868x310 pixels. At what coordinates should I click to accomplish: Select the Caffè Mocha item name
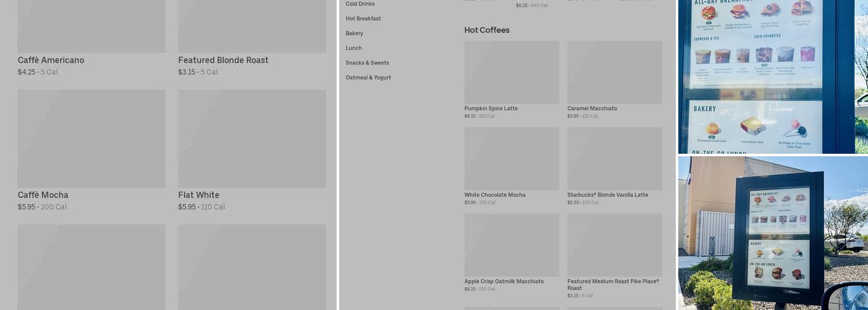click(x=43, y=195)
